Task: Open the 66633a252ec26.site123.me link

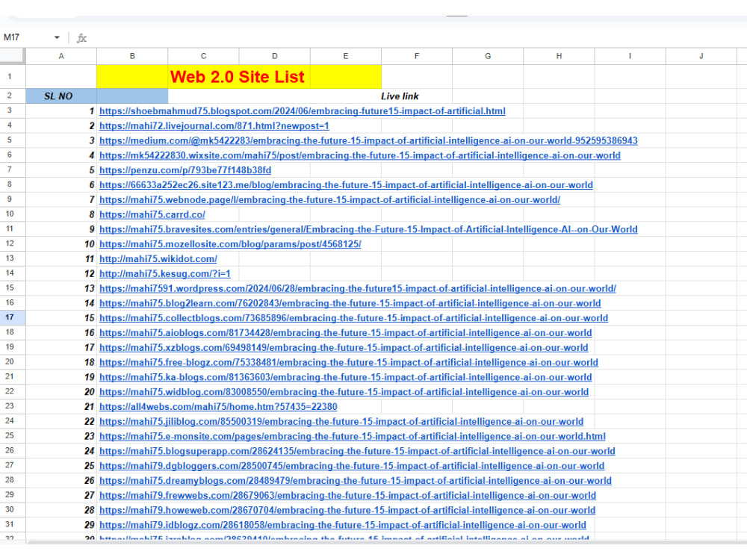Action: tap(346, 184)
